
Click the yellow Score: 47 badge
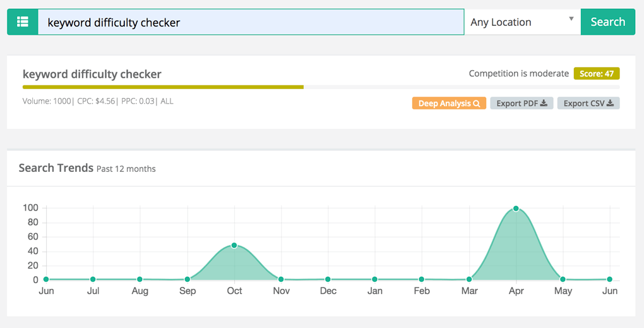[x=597, y=73]
